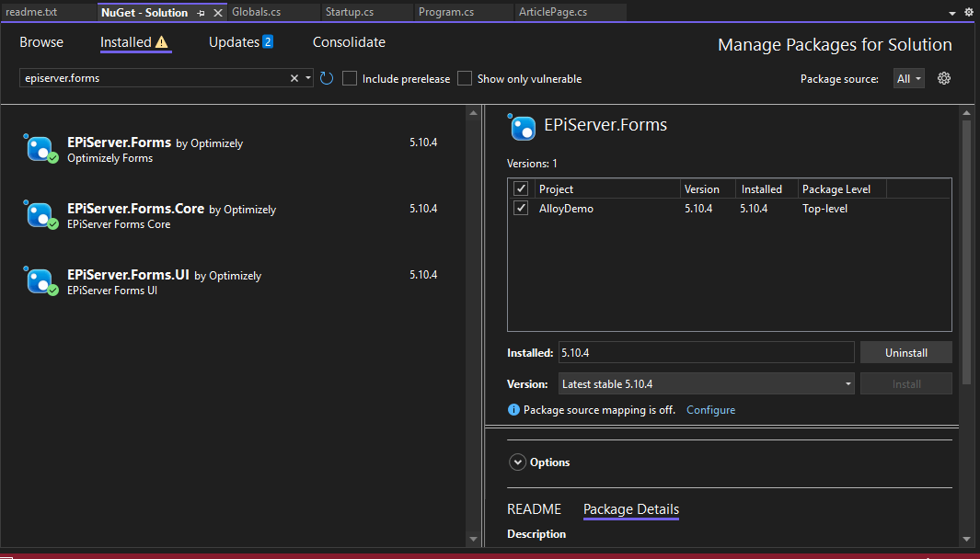Viewport: 980px width, 559px height.
Task: Open the Package source dropdown
Action: (909, 79)
